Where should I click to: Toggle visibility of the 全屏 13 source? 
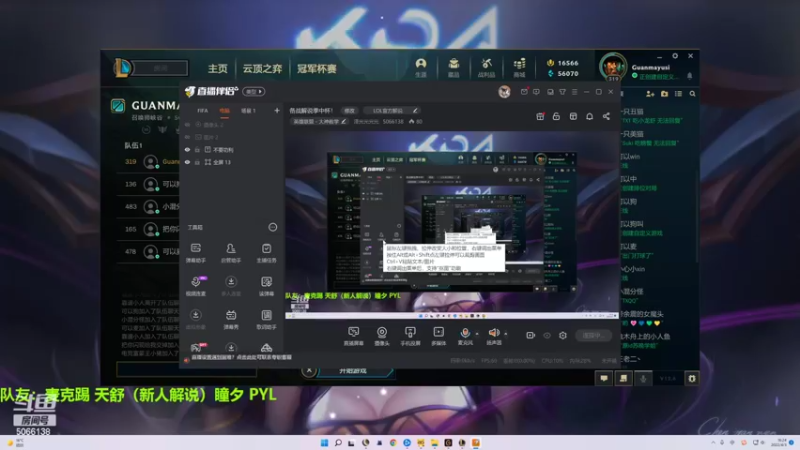[187, 162]
